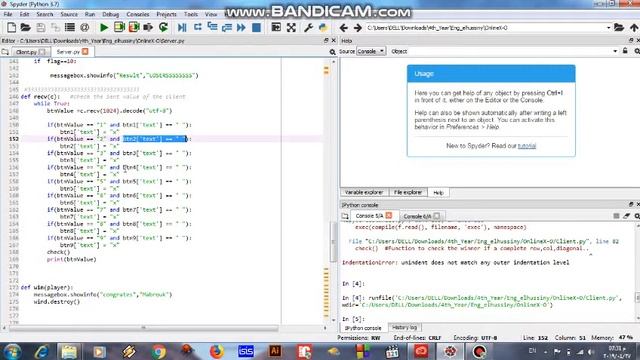
Task: Click the 'print(btnValue)' code line
Action: [71, 259]
